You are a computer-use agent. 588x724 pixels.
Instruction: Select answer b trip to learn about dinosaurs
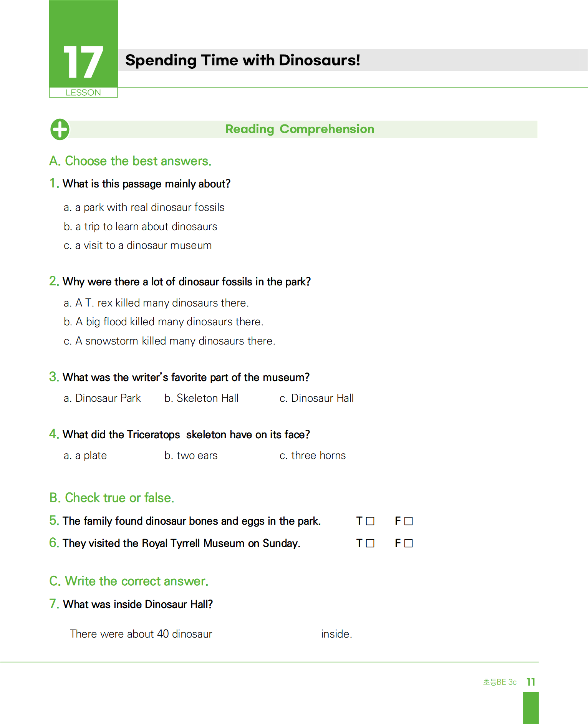(141, 227)
